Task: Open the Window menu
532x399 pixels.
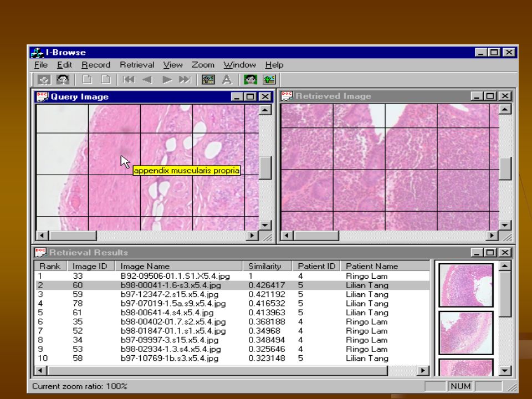Action: [239, 65]
